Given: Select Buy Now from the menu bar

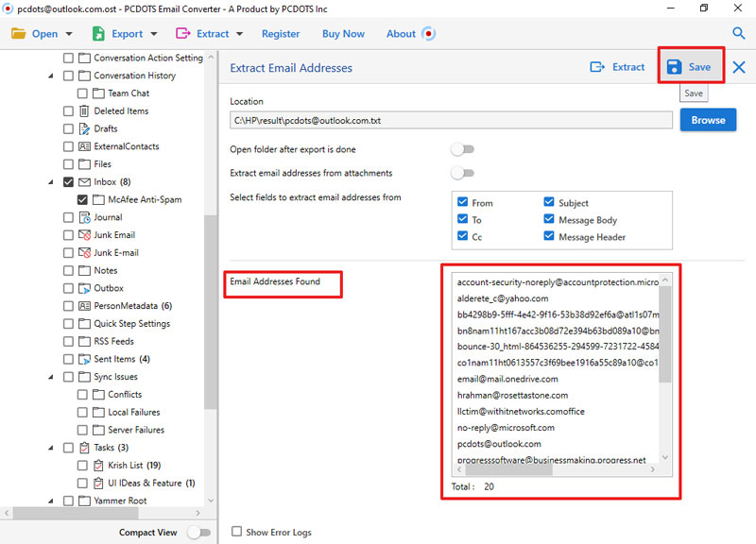Looking at the screenshot, I should 343,33.
